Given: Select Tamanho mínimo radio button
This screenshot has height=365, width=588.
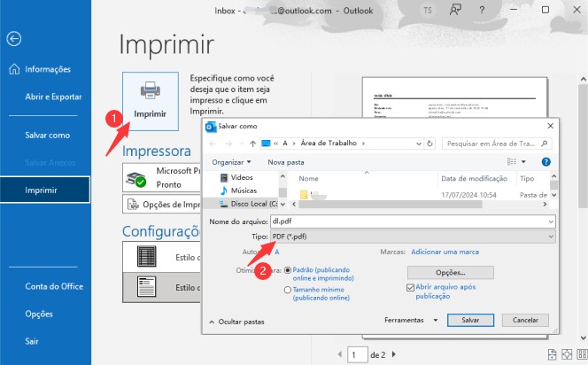Looking at the screenshot, I should point(288,290).
